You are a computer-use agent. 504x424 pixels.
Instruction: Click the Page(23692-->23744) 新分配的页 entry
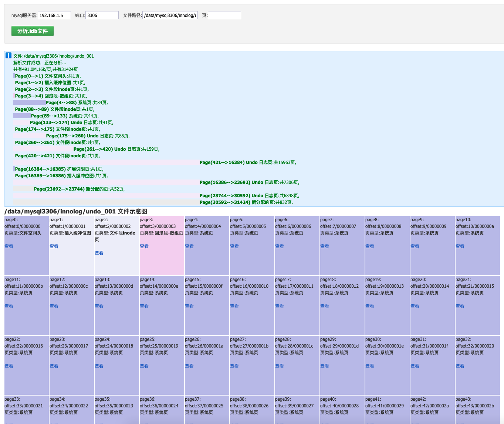point(79,189)
